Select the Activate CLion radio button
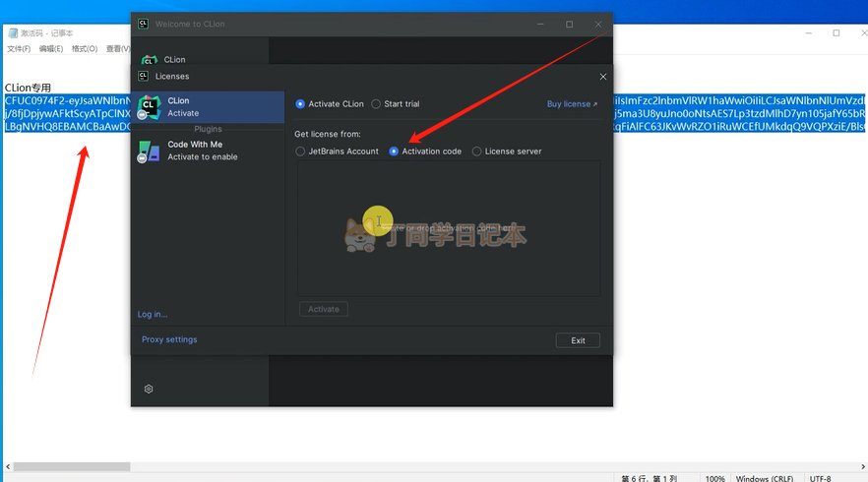The height and width of the screenshot is (482, 868). 300,104
